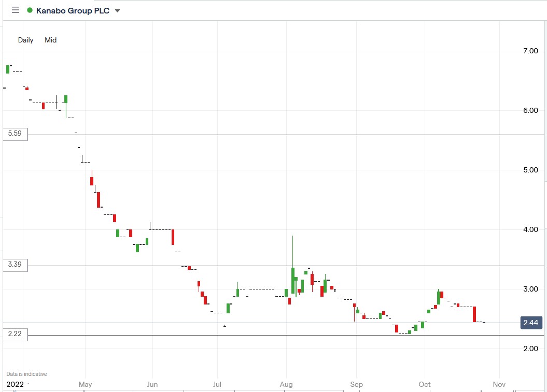The image size is (547, 392).
Task: Click the 5.59 price level tag
Action: pos(14,134)
